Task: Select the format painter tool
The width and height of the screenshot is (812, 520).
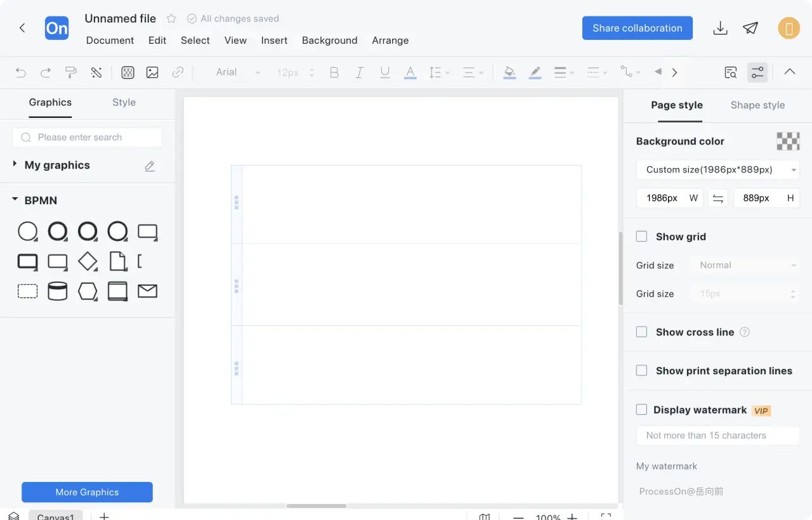Action: pyautogui.click(x=71, y=72)
